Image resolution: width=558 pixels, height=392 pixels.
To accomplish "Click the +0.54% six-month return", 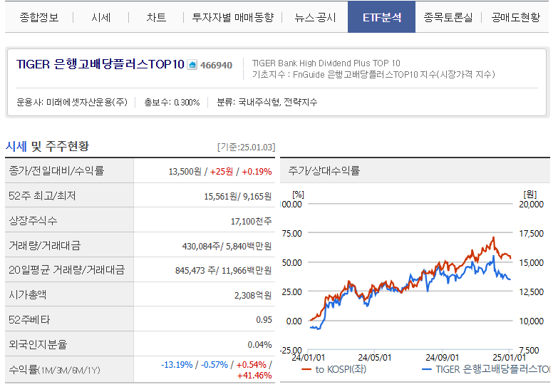I will (252, 365).
